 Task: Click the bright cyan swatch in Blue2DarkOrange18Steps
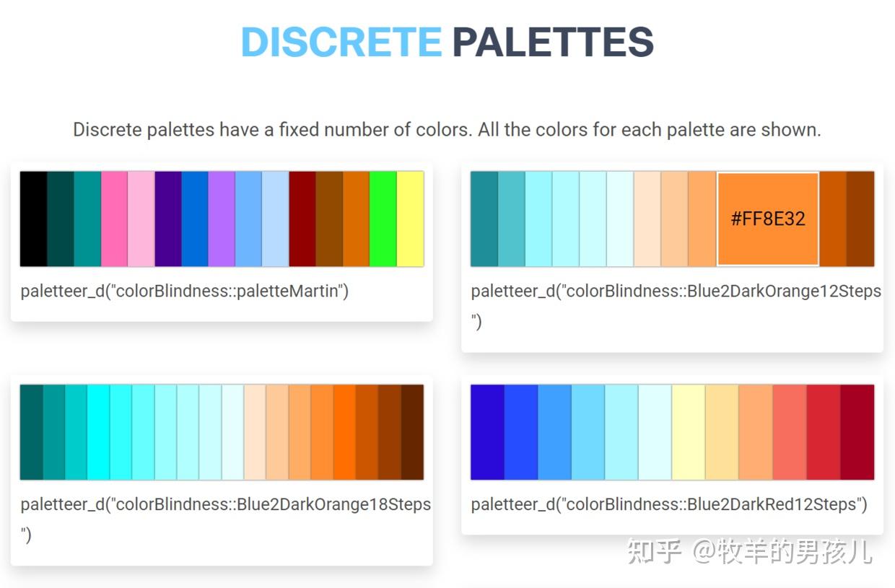(98, 432)
